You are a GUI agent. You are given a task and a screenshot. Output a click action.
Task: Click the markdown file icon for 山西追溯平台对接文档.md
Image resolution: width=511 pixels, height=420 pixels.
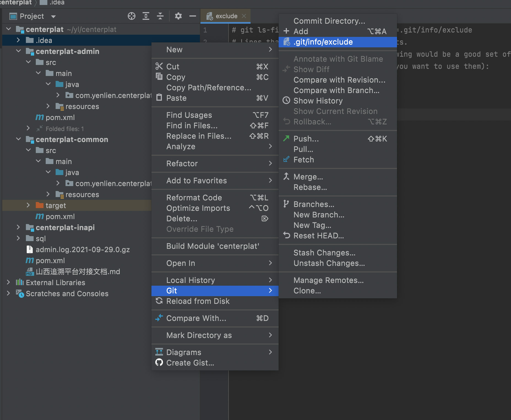pyautogui.click(x=30, y=272)
